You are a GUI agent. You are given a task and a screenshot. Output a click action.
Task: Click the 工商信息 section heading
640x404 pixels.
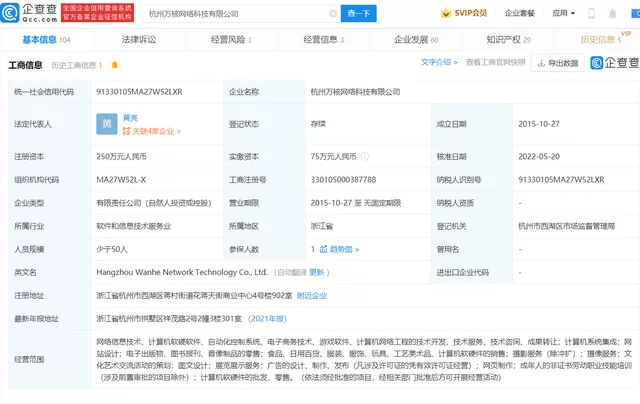25,65
